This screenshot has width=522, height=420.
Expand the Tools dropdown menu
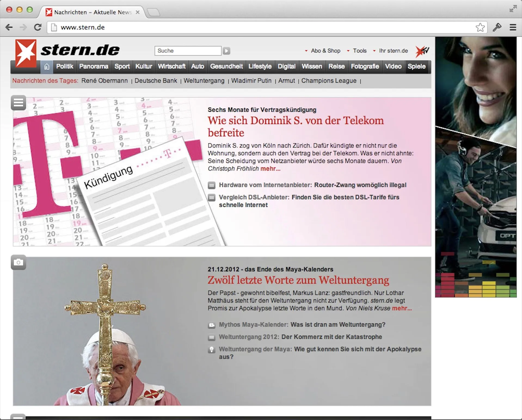coord(357,51)
